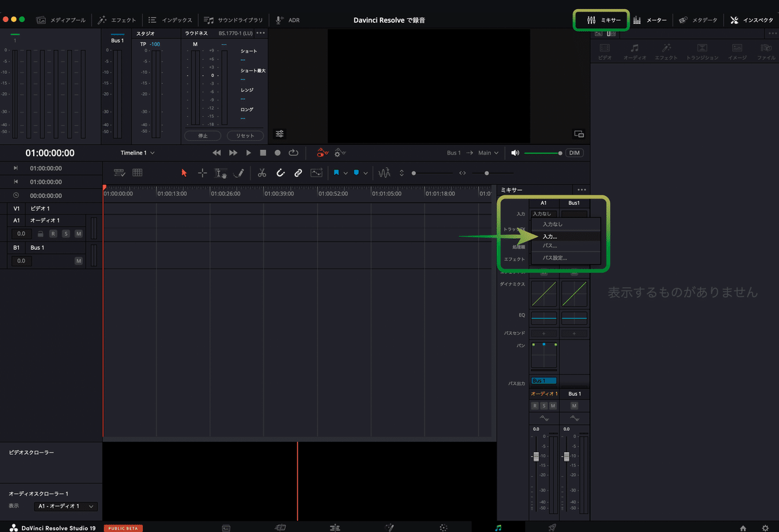Open the A1 - オーディオ 1 scroller dropdown
The height and width of the screenshot is (532, 779).
65,506
